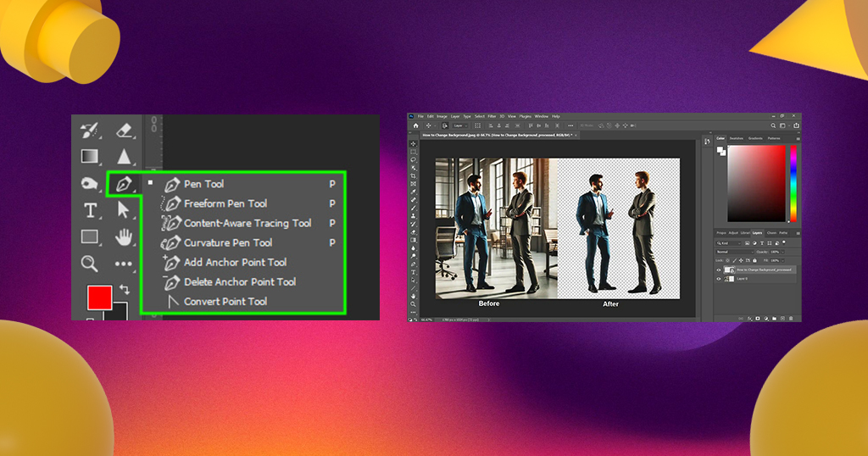Open the Window menu in Photoshop window
The width and height of the screenshot is (868, 456).
click(x=542, y=116)
